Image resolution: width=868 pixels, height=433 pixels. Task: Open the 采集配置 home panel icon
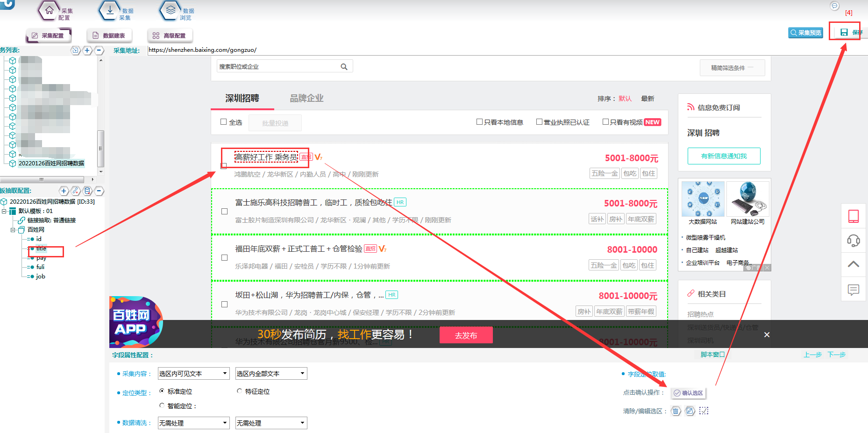coord(49,10)
